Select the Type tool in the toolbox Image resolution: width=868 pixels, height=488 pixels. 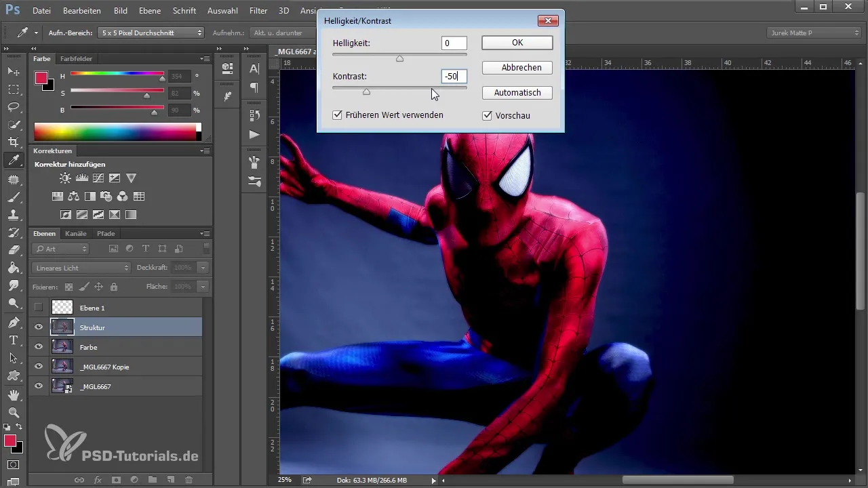14,340
